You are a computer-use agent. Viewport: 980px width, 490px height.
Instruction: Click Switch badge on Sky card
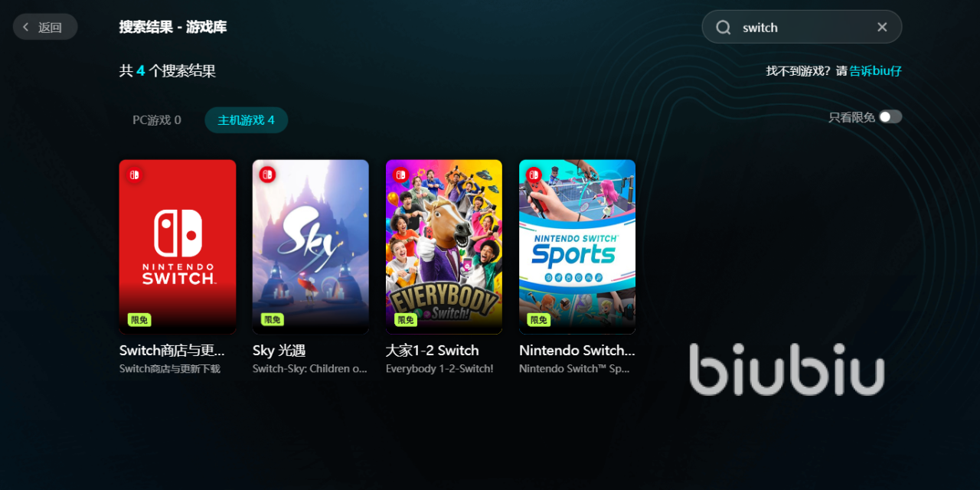pyautogui.click(x=267, y=175)
